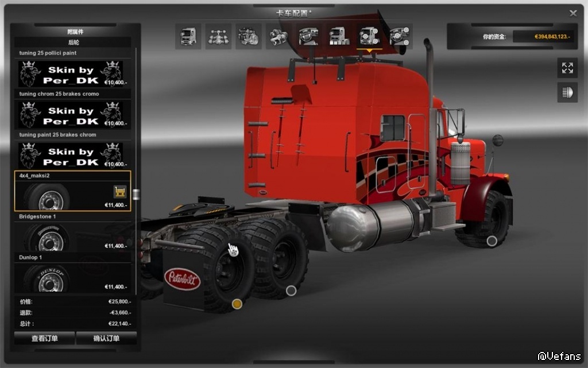
Task: Click the 退款 -€3,660 row
Action: coord(75,312)
